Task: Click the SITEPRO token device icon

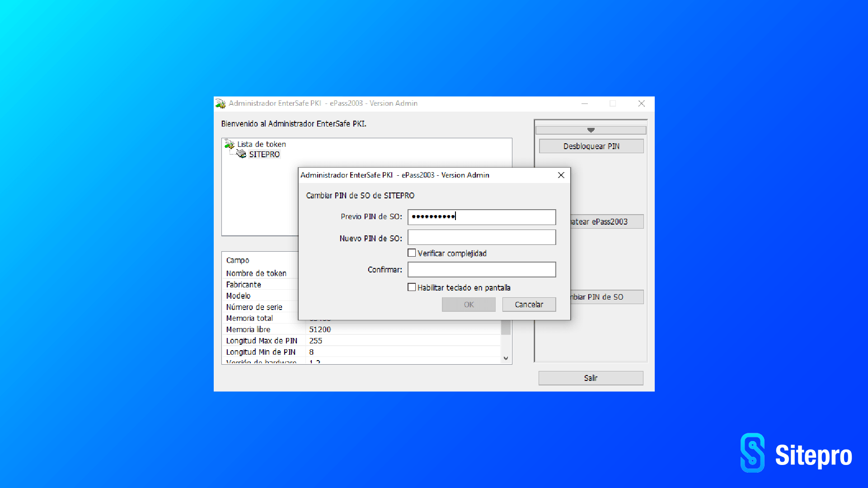Action: [x=241, y=154]
